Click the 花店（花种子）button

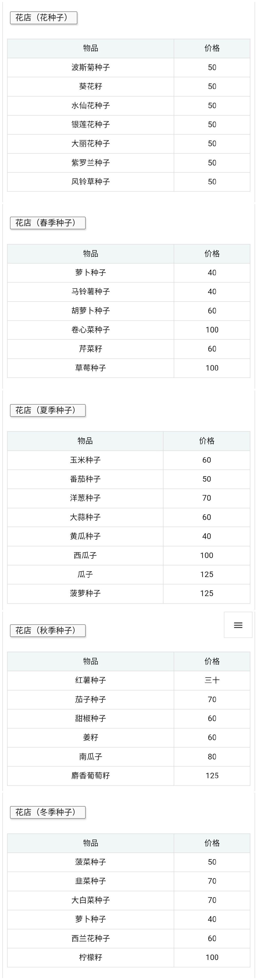point(43,18)
